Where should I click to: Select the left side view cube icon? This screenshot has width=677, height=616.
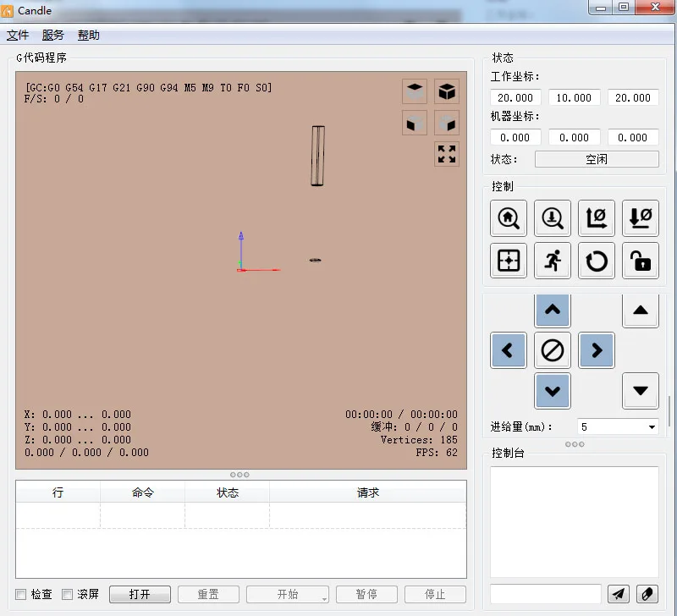447,123
